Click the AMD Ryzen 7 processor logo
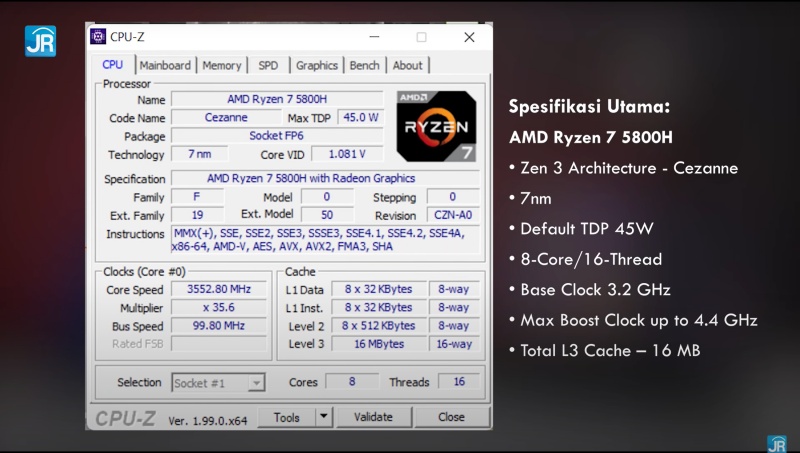This screenshot has width=800, height=453. 436,127
